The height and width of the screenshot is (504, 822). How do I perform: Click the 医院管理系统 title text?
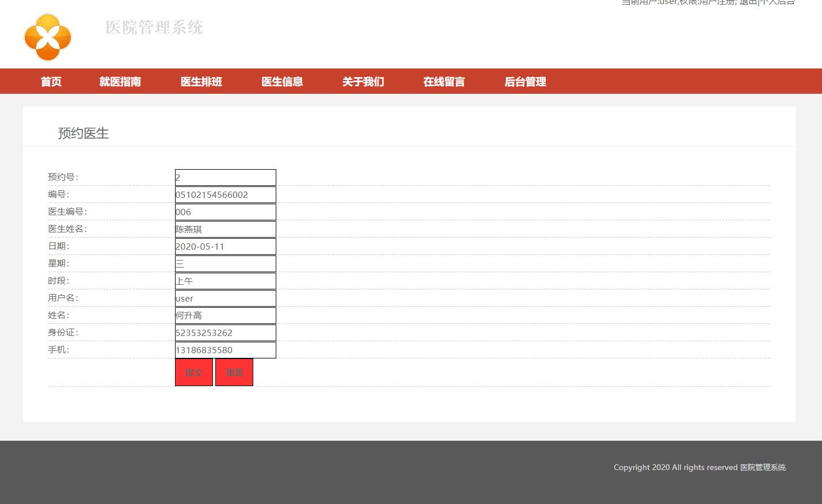point(154,28)
